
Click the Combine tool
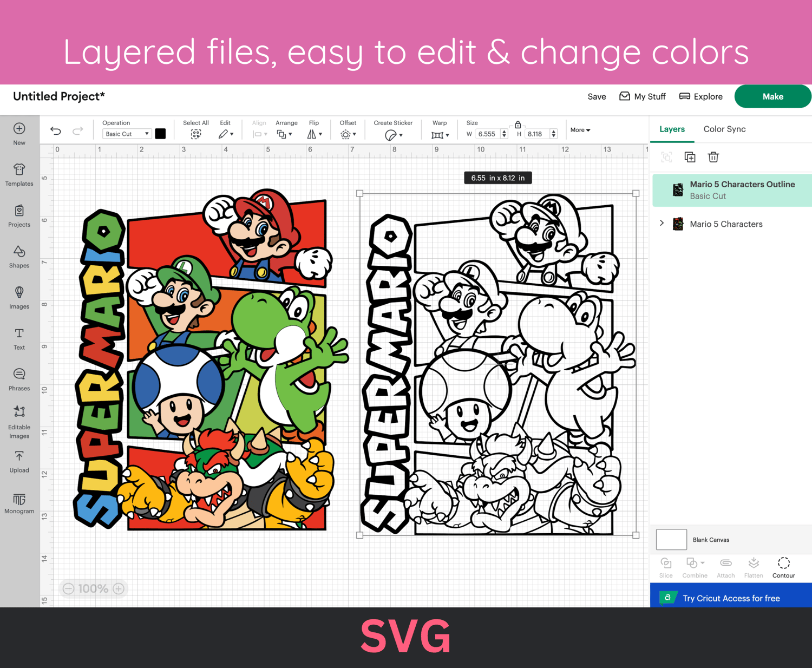click(695, 568)
